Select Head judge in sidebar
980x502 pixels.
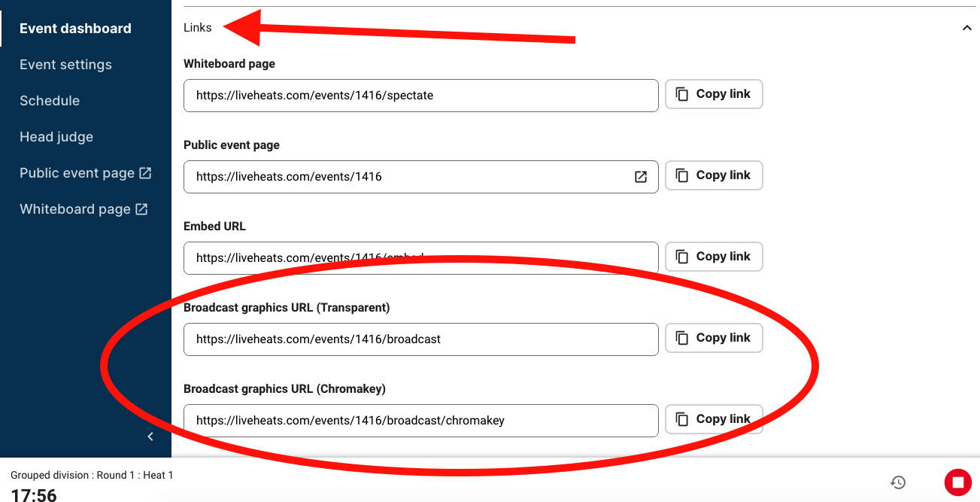[56, 137]
